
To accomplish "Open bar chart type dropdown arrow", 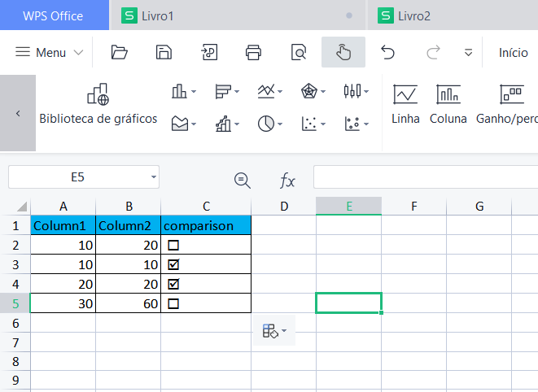I will pos(237,92).
